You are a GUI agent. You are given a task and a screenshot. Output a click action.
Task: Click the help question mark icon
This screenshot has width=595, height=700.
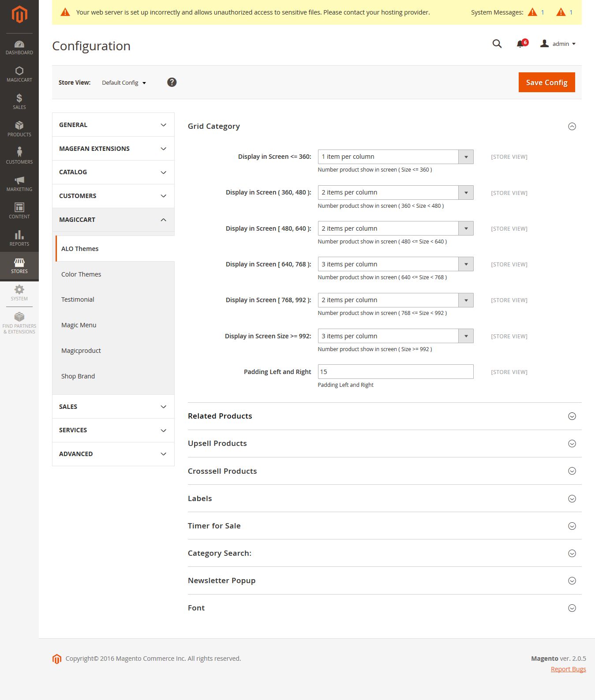coord(172,82)
